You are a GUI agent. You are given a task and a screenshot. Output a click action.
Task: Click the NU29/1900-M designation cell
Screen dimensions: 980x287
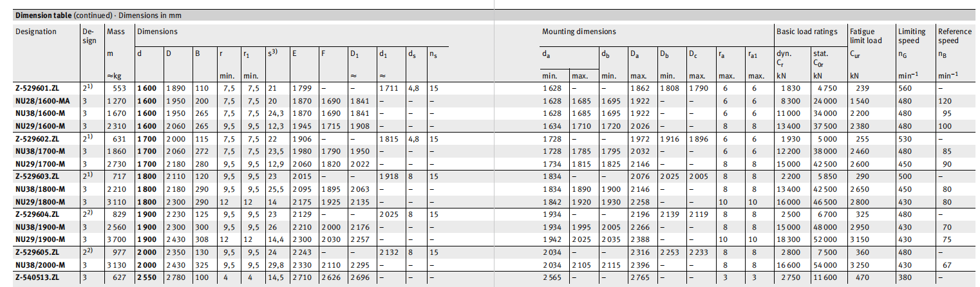pyautogui.click(x=39, y=240)
